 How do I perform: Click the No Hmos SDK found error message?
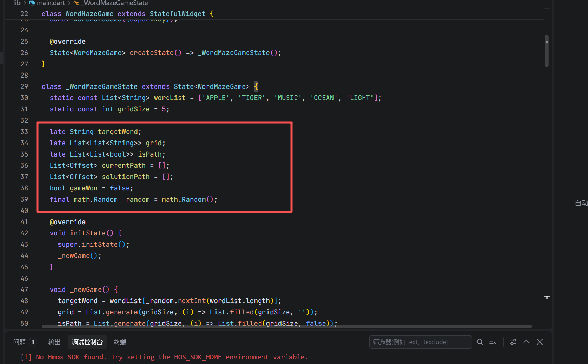(x=164, y=357)
